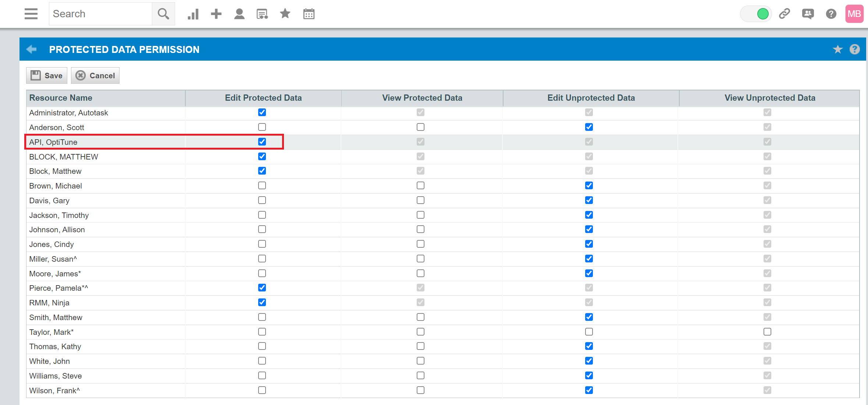Check View Protected Data for Miller, Susan
Image resolution: width=868 pixels, height=405 pixels.
[x=420, y=259]
